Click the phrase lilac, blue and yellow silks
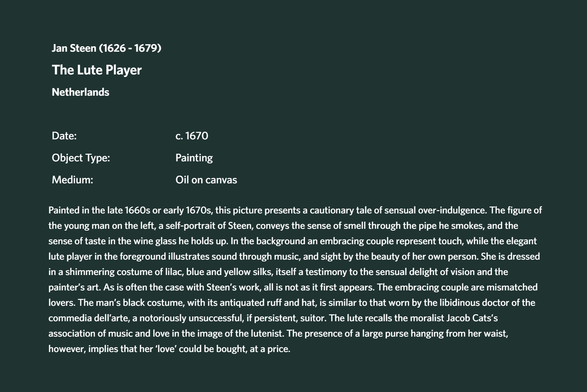This screenshot has width=587, height=392. click(x=219, y=272)
